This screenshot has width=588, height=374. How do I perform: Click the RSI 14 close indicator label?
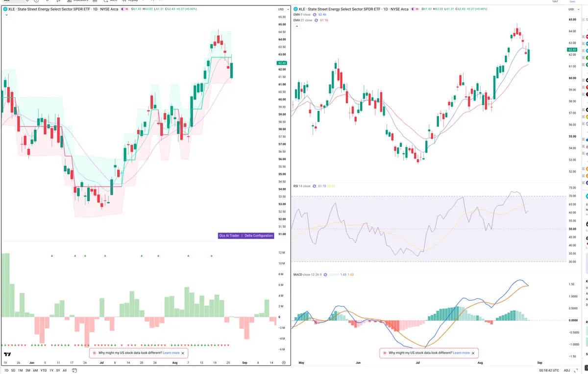tap(302, 186)
